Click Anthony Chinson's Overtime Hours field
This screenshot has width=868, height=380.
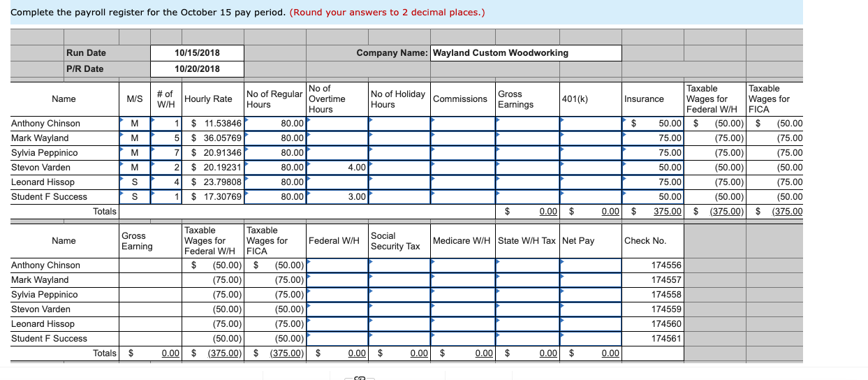(337, 124)
